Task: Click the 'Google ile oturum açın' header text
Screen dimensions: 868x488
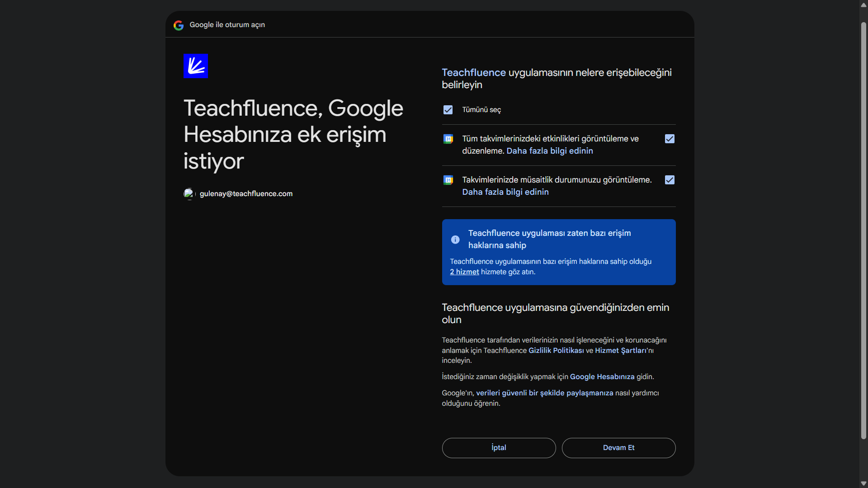Action: pos(227,25)
